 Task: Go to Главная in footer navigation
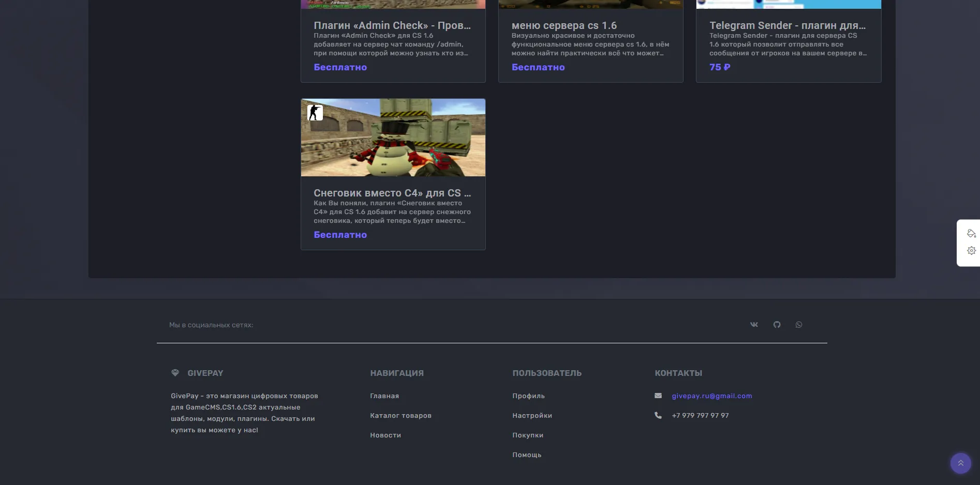tap(384, 396)
